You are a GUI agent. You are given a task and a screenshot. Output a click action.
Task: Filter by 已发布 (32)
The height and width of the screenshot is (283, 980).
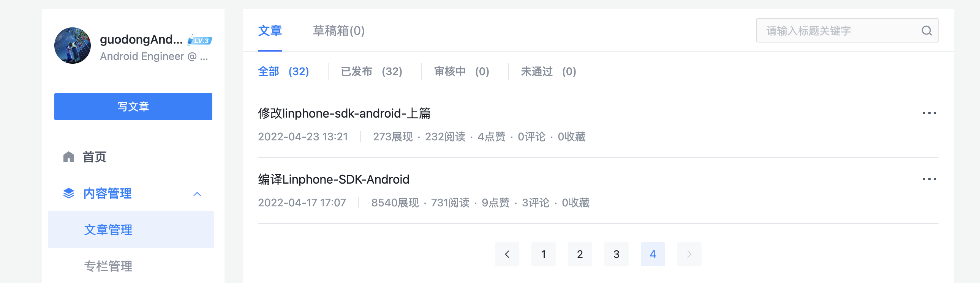(x=371, y=71)
